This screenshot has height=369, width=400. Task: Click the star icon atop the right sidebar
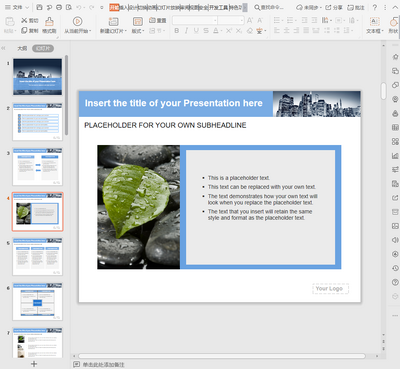tap(395, 57)
